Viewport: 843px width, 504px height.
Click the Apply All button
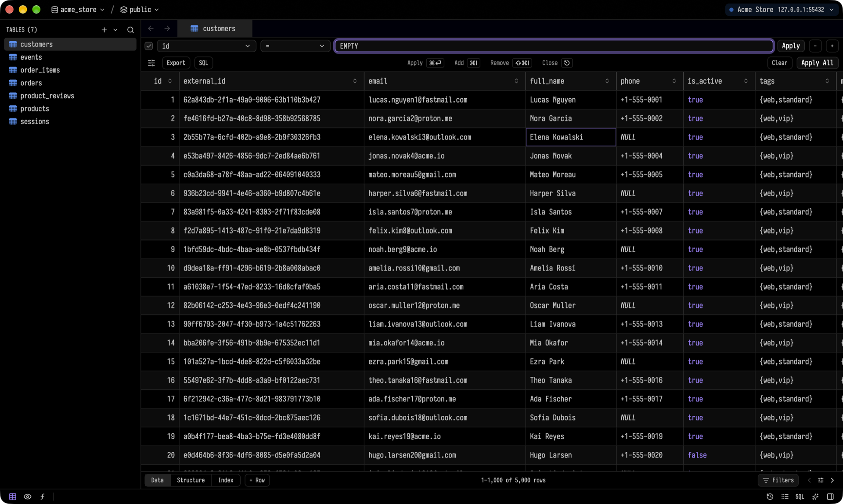817,63
